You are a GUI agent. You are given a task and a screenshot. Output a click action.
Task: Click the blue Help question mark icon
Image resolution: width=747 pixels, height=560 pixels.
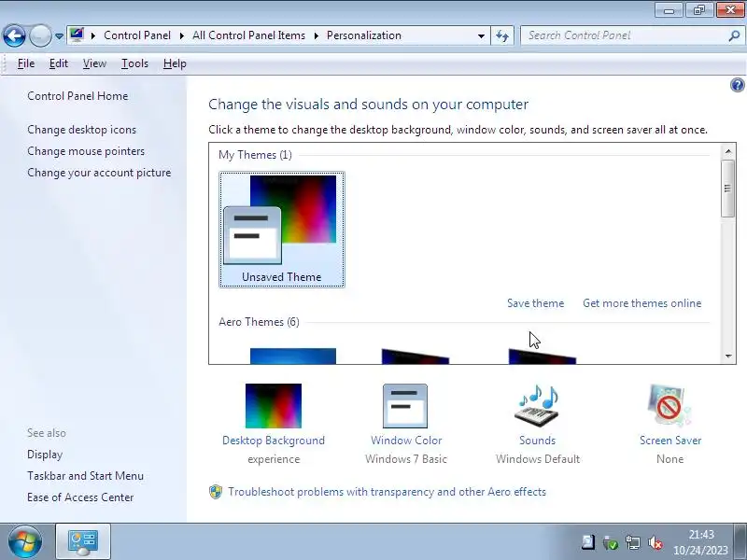pyautogui.click(x=737, y=85)
